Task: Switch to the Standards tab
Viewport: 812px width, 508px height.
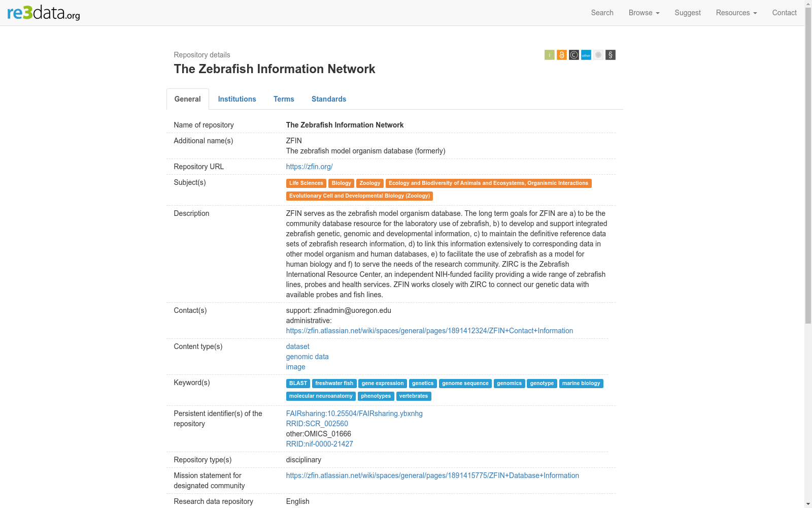Action: (x=329, y=99)
